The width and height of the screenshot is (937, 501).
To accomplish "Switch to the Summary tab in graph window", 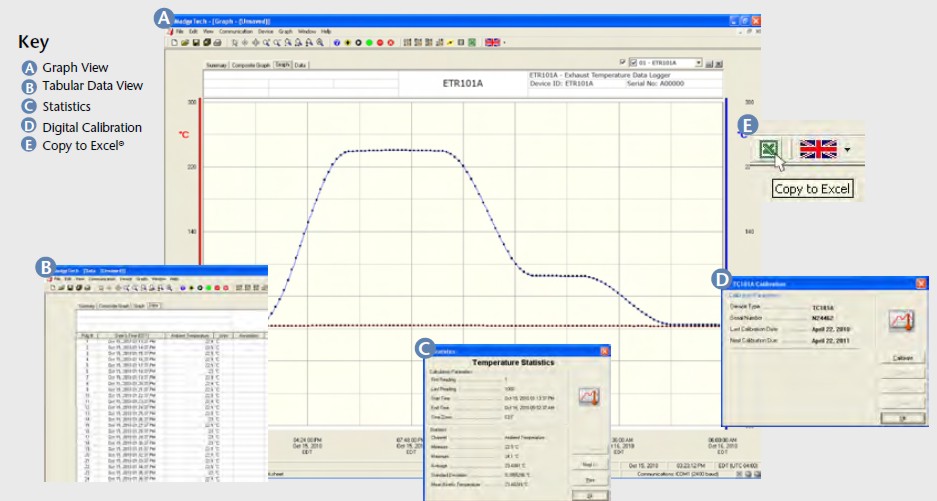I will (216, 65).
